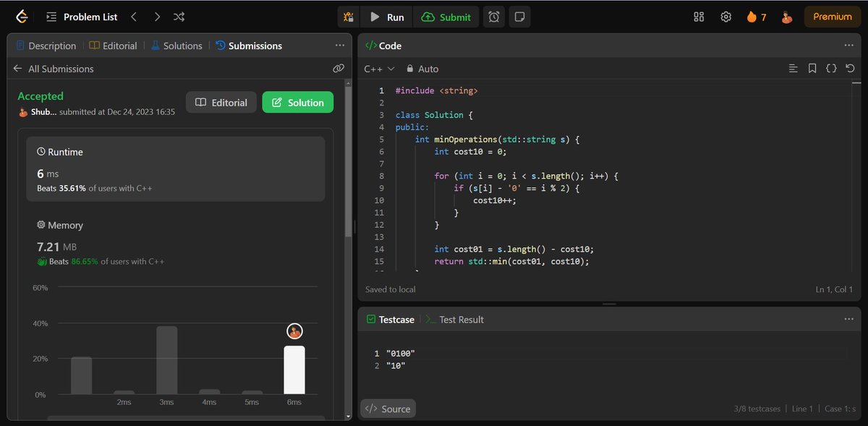The image size is (868, 426).
Task: Click the format code icon
Action: pyautogui.click(x=793, y=69)
